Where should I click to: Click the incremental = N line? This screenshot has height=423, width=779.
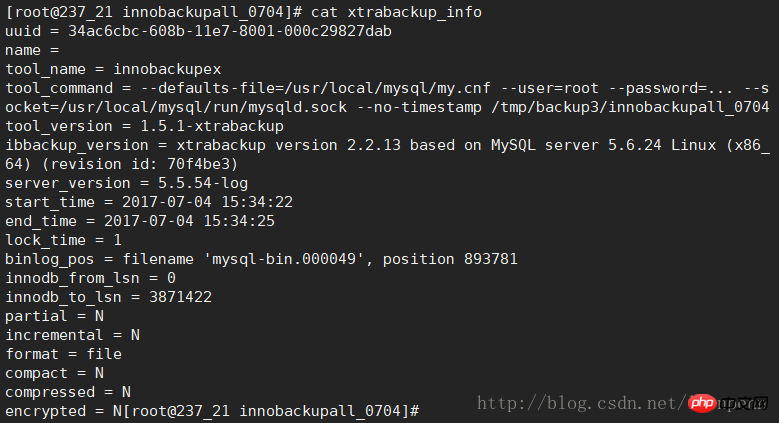click(73, 336)
